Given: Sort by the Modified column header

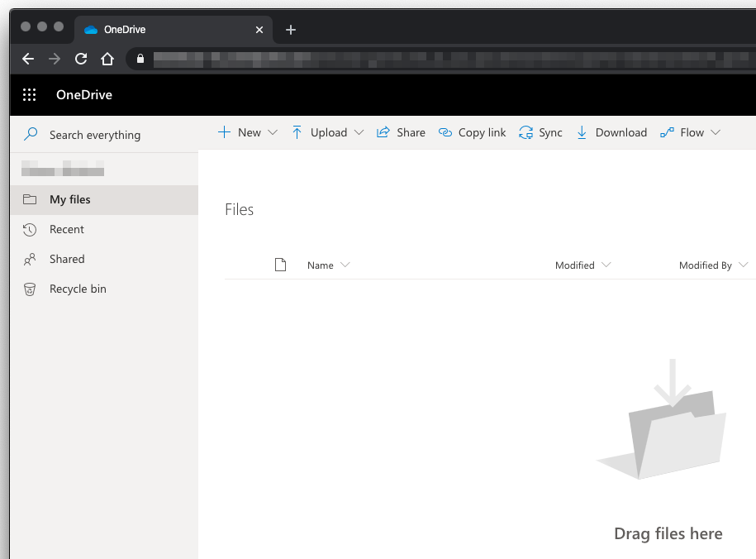Looking at the screenshot, I should point(575,265).
